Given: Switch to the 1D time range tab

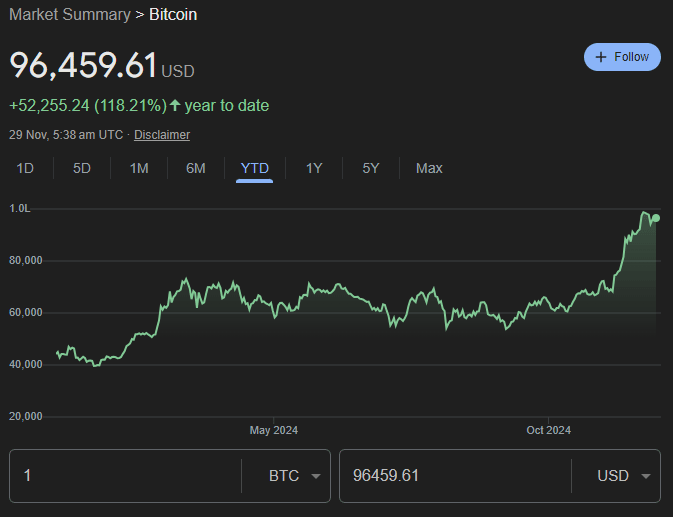Looking at the screenshot, I should (25, 168).
